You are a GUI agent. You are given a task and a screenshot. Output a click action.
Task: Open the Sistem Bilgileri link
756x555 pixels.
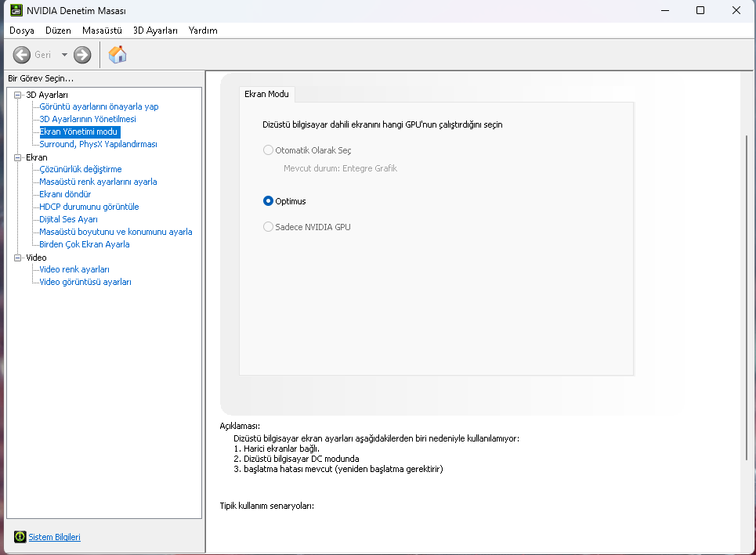[x=55, y=537]
